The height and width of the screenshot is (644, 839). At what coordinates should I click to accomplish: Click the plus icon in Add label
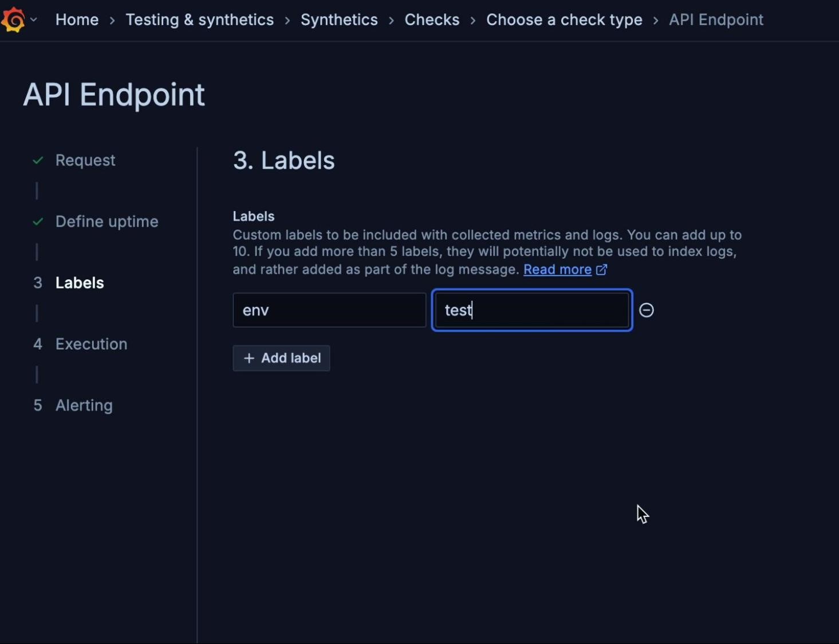pyautogui.click(x=249, y=358)
